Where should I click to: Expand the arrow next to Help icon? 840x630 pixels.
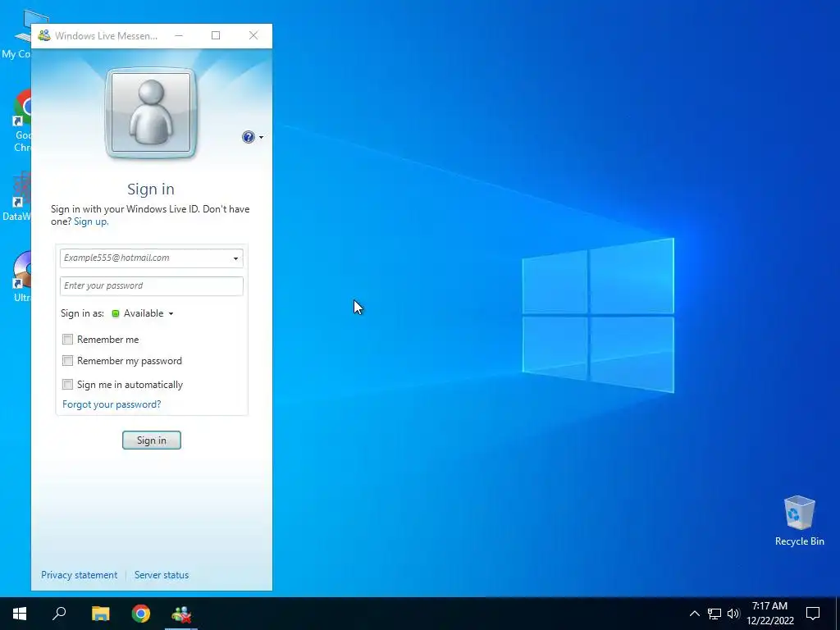click(262, 138)
